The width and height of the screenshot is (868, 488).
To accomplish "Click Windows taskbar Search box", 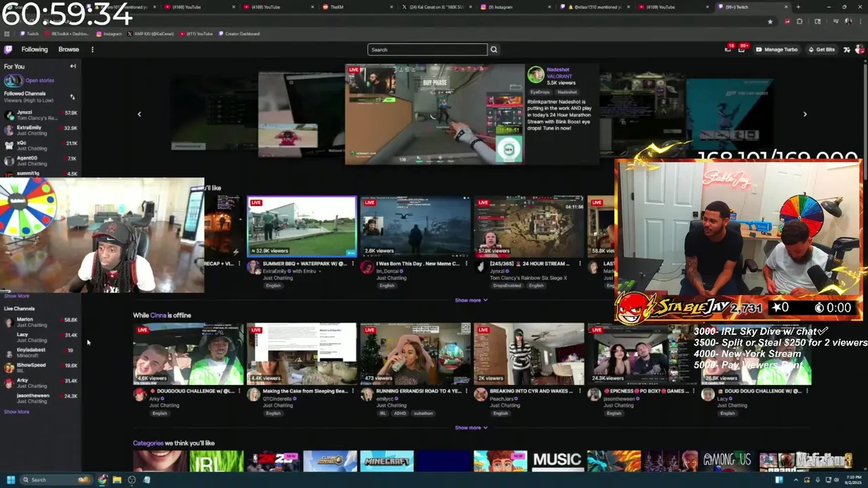I will click(57, 480).
